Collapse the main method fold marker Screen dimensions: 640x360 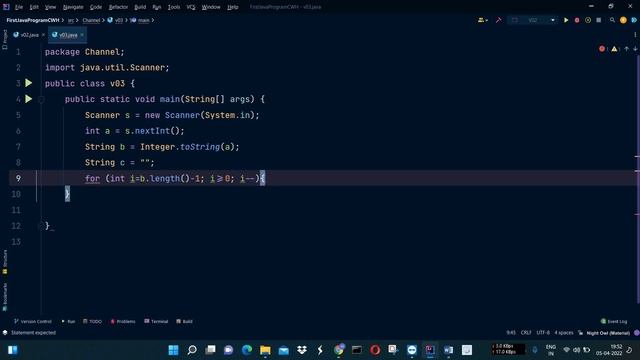41,99
